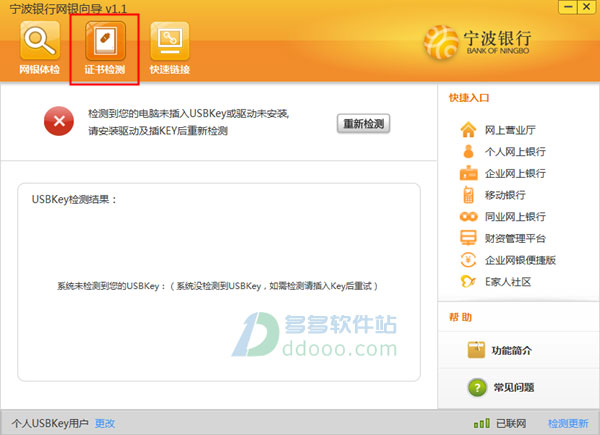Click the building icon beside 企业网上银行
This screenshot has height=435, width=600.
468,173
